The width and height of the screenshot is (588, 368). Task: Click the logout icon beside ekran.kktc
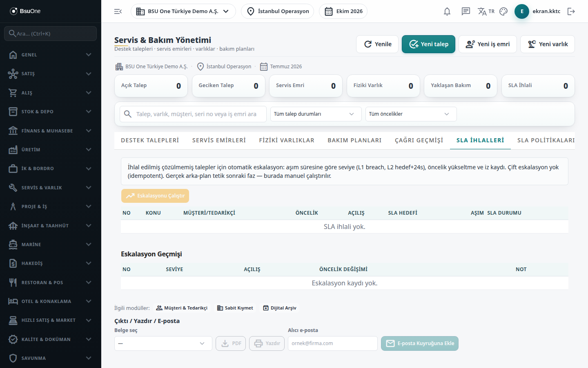pos(571,11)
